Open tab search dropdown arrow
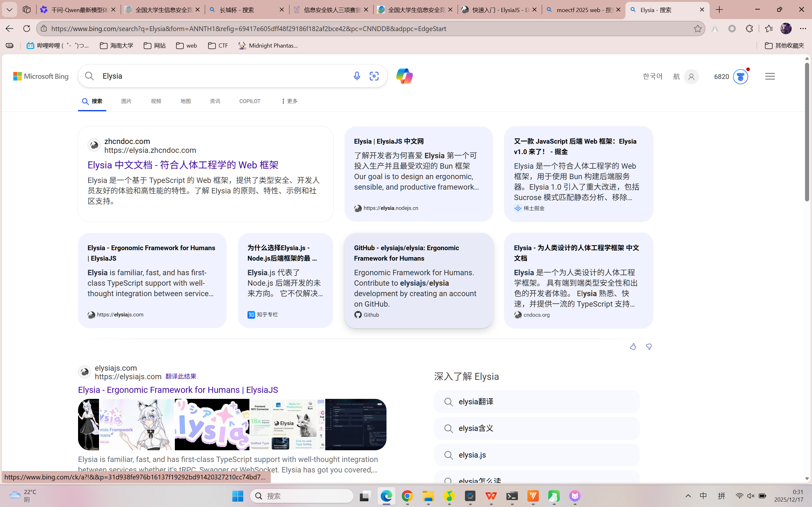The height and width of the screenshot is (507, 812). (x=10, y=10)
